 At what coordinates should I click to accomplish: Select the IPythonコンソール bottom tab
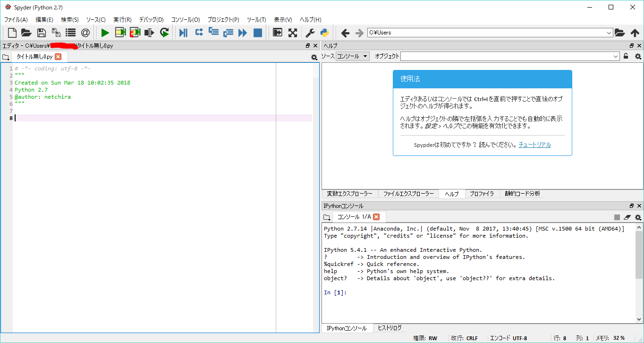coord(347,328)
